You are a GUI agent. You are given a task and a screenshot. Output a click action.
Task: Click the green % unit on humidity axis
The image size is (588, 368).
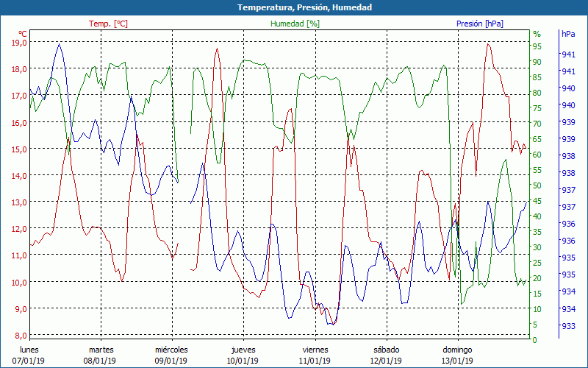537,34
